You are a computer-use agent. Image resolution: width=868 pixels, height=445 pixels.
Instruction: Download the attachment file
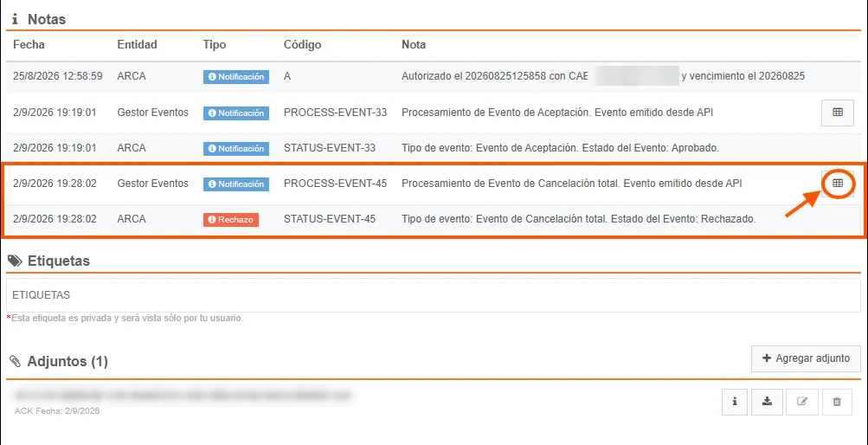(x=768, y=402)
